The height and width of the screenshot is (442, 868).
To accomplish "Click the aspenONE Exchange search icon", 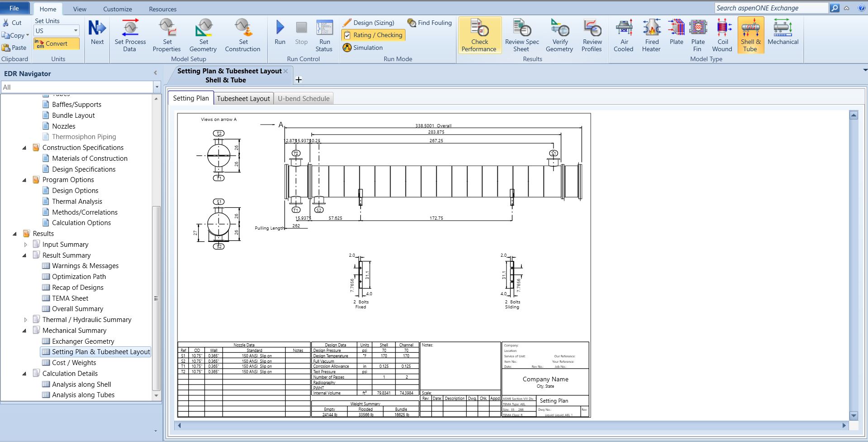I will click(x=835, y=8).
